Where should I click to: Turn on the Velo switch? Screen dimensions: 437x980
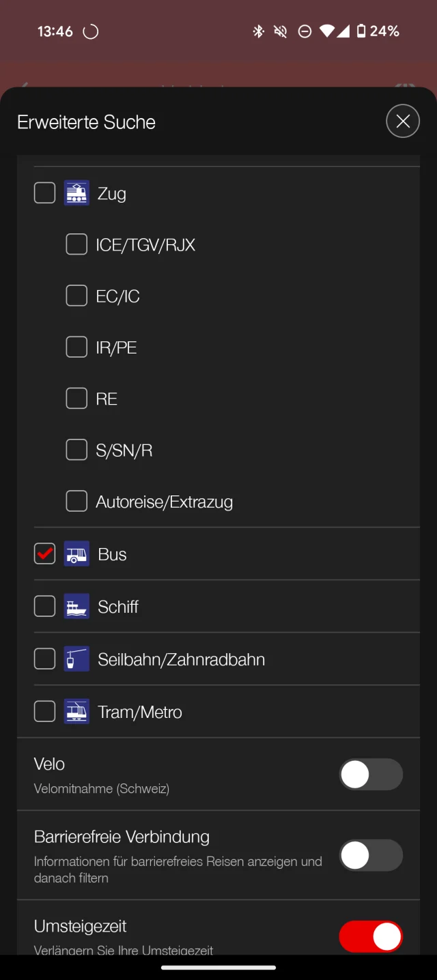click(x=371, y=775)
